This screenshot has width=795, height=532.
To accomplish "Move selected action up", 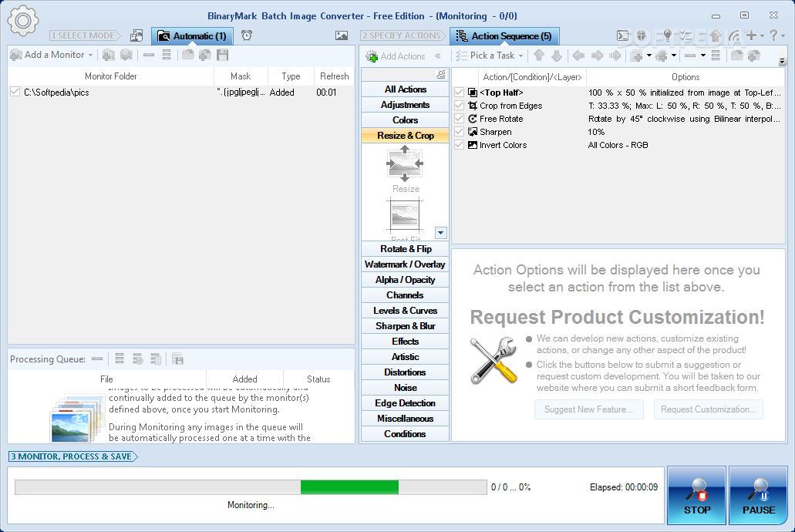I will (x=539, y=56).
